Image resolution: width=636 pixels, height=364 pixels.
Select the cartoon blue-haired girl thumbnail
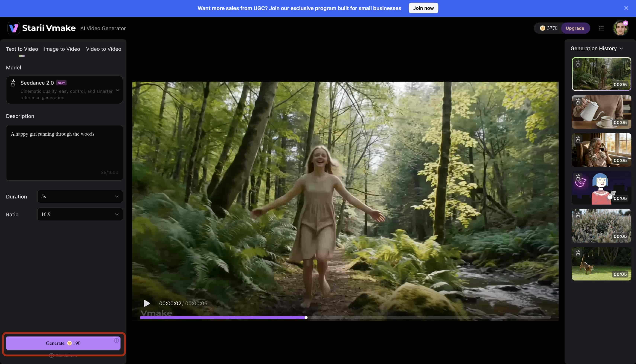pos(601,188)
